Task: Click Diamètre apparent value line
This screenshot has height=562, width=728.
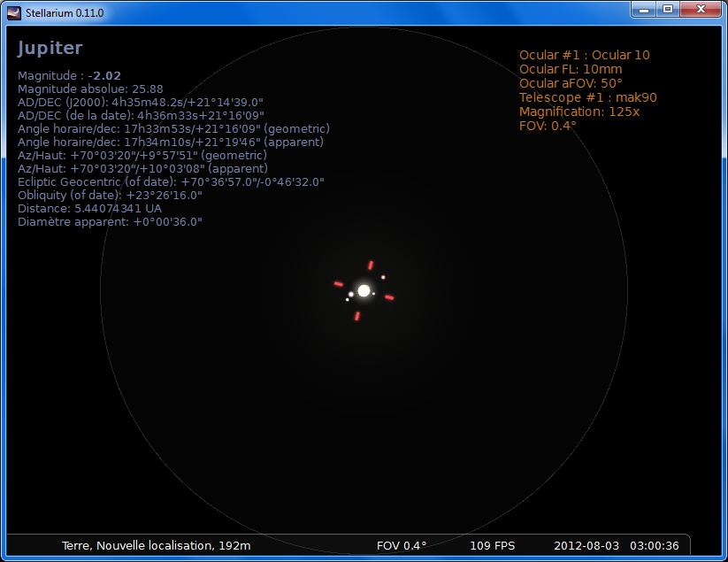Action: [110, 221]
